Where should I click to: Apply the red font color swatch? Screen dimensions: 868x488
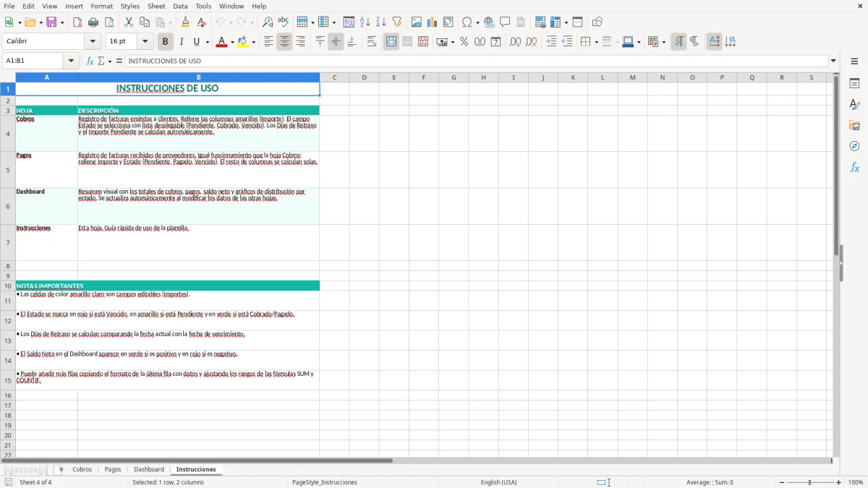221,42
